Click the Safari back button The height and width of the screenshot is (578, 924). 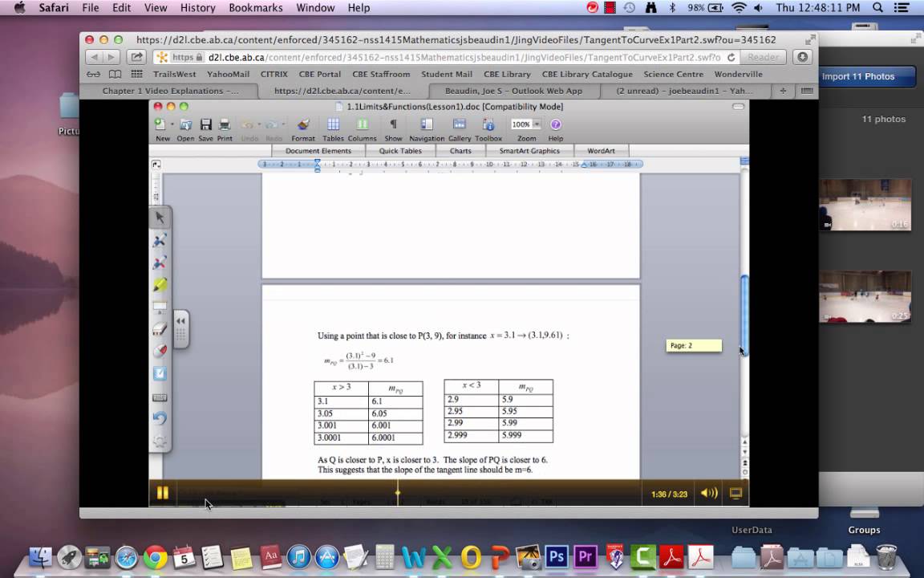click(95, 57)
